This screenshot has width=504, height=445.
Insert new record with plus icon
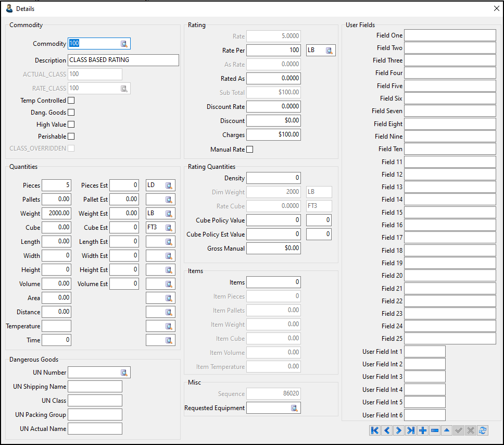tap(422, 430)
